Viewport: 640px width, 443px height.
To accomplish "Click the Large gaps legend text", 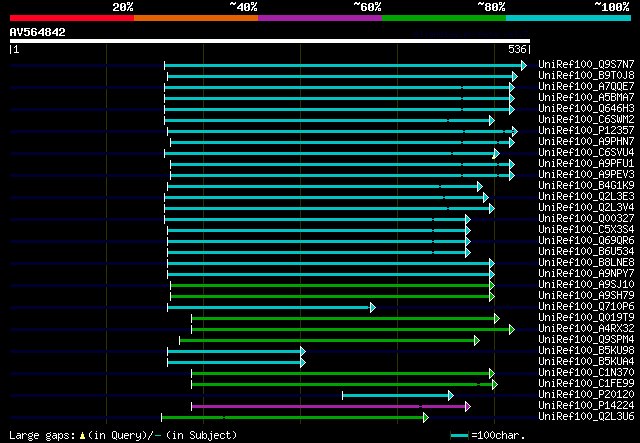I will pos(122,435).
